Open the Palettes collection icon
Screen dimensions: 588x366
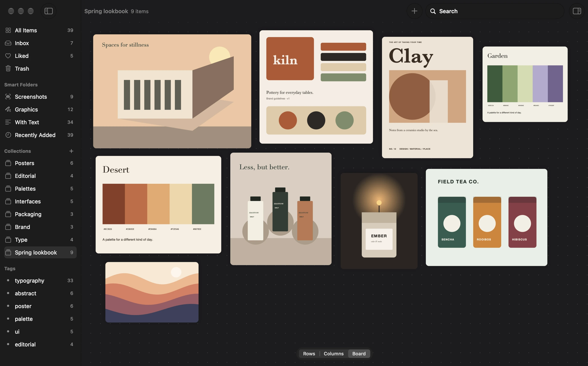tap(8, 189)
